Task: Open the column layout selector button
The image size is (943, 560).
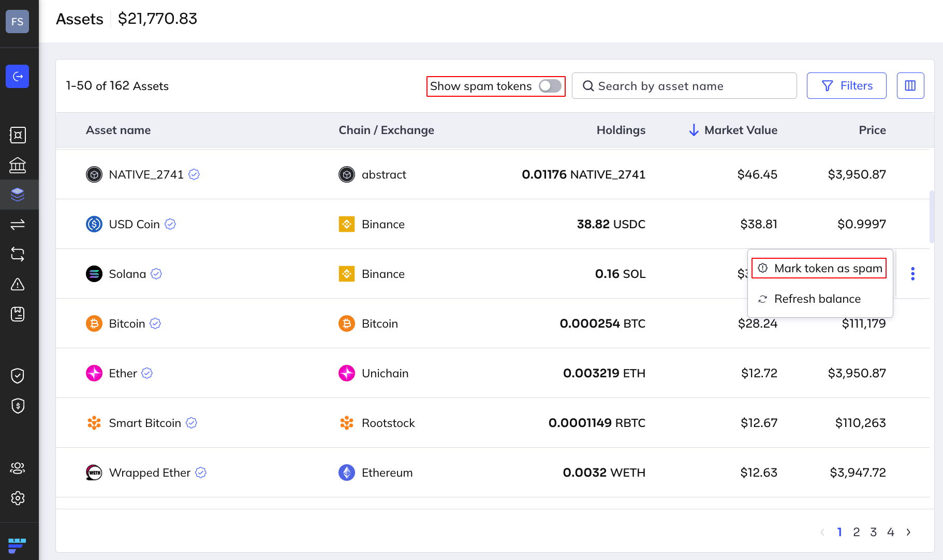Action: point(910,86)
